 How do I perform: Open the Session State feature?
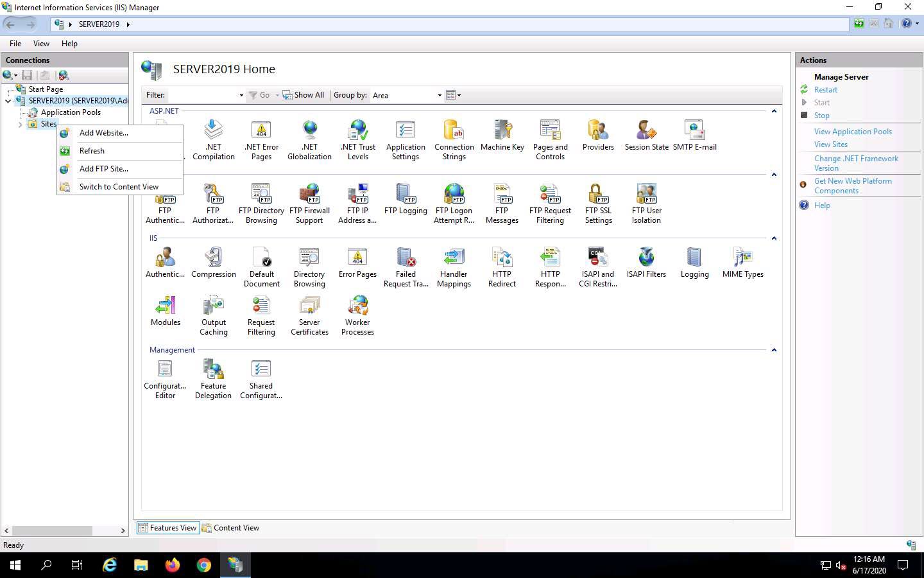pos(646,135)
